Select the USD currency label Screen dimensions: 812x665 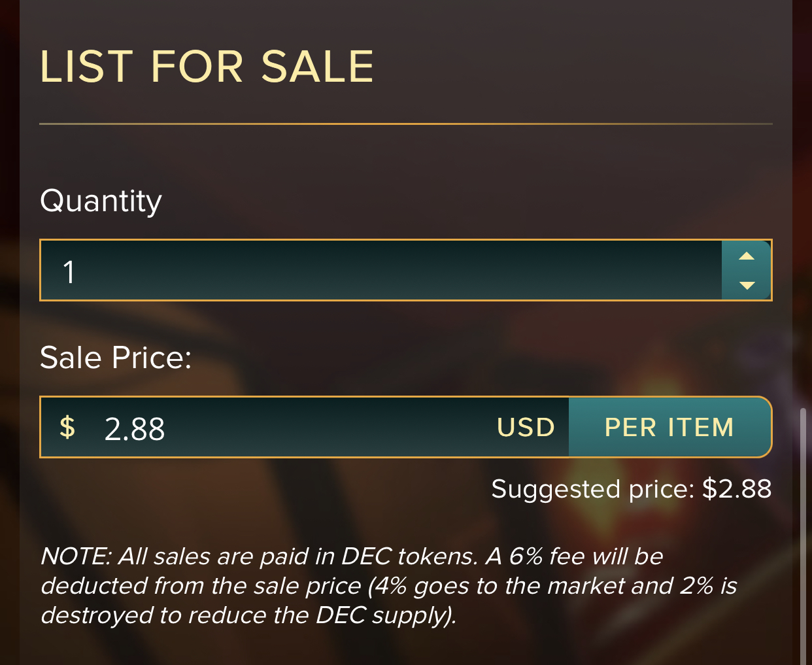coord(526,428)
